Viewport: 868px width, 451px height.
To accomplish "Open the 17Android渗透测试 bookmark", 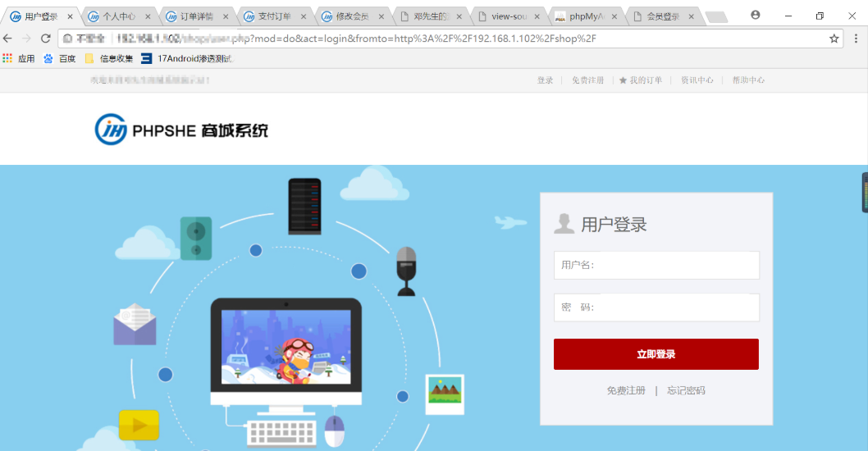I will pyautogui.click(x=188, y=58).
